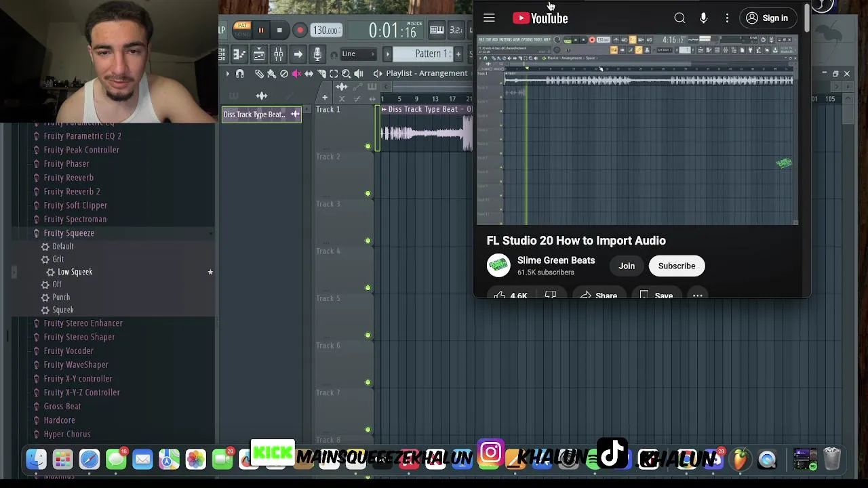Mute Track 3 with its green dot
The image size is (868, 488).
pos(368,240)
